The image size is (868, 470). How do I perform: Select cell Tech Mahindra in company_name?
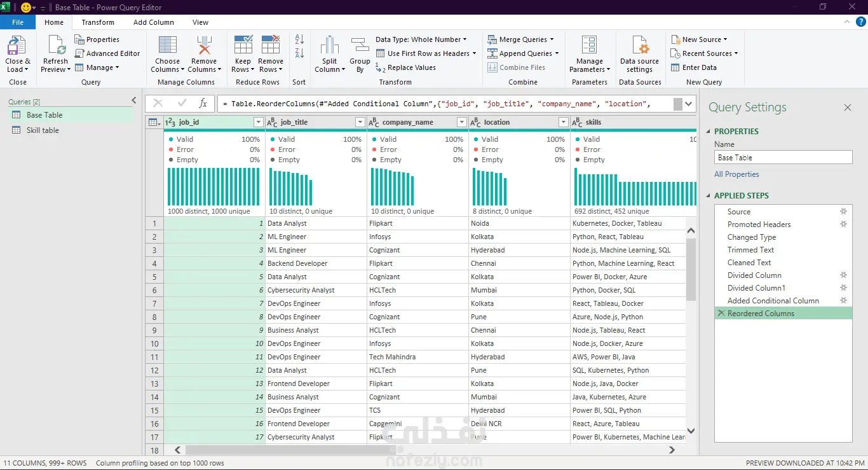point(417,357)
